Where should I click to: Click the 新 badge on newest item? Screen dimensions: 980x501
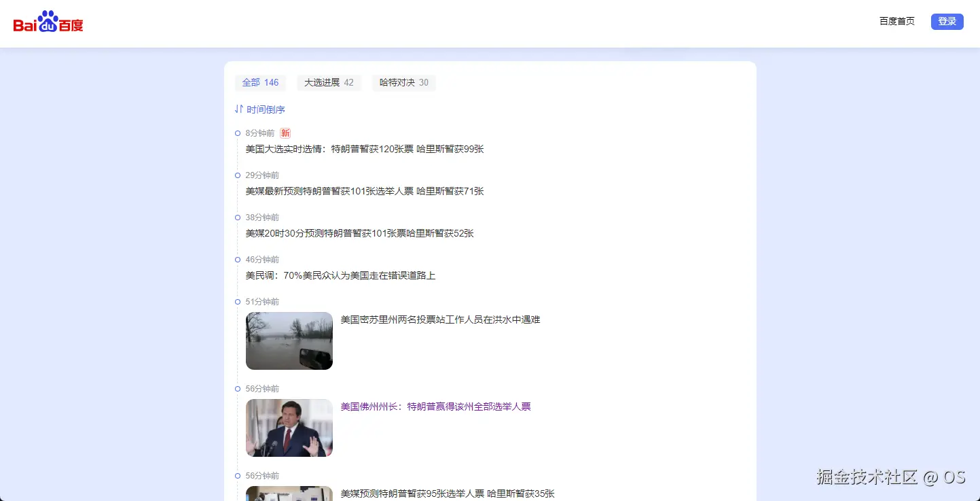pyautogui.click(x=285, y=133)
